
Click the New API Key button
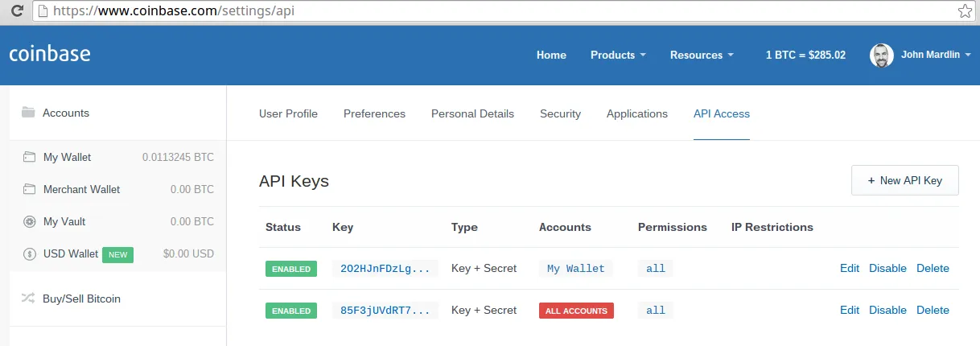(x=905, y=180)
